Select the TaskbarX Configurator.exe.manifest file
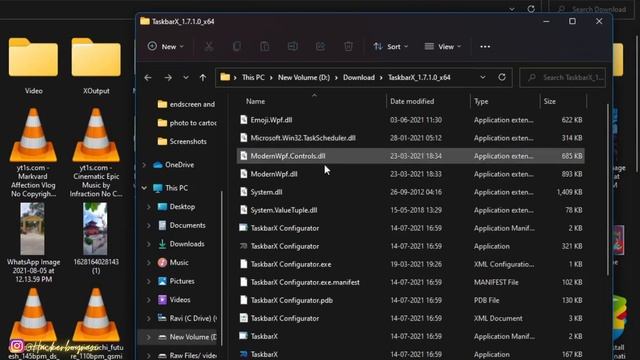Screen dimensions: 640x360 (x=410, y=282)
